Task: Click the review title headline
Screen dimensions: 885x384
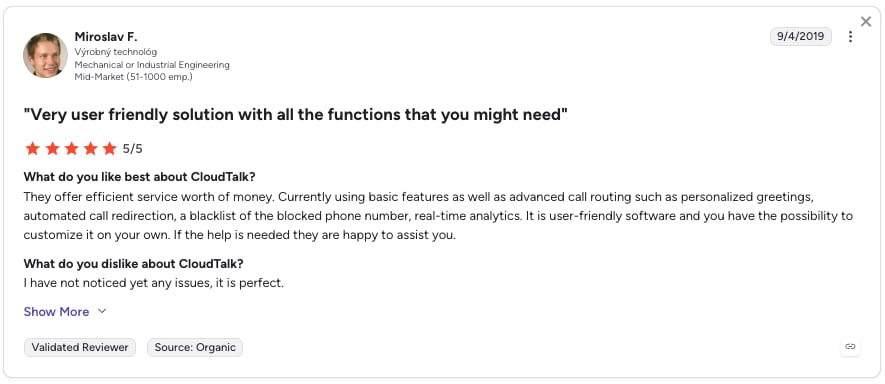Action: (295, 115)
